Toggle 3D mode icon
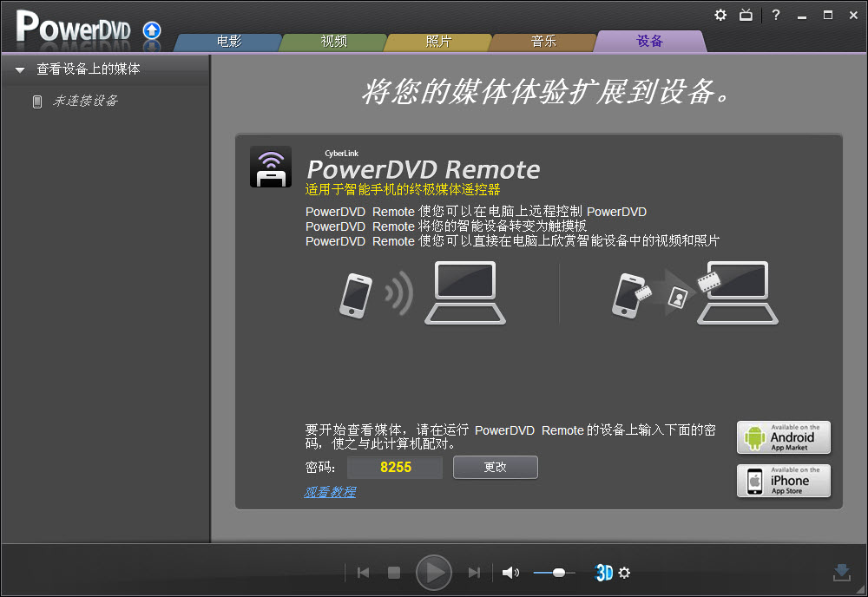 coord(603,573)
